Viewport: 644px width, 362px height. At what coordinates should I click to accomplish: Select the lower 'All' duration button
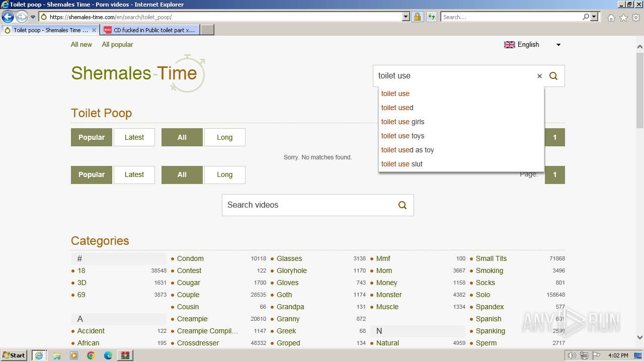pyautogui.click(x=182, y=175)
